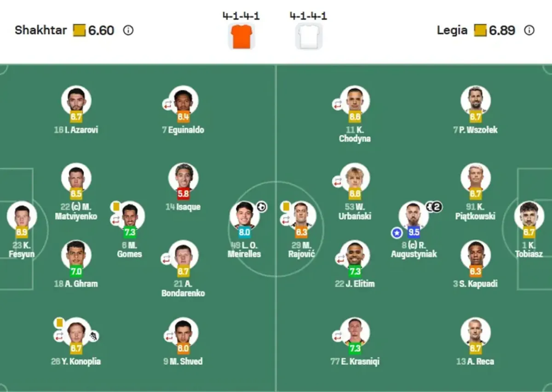Select the white Legia jersey icon
552x392 pixels.
click(x=308, y=37)
